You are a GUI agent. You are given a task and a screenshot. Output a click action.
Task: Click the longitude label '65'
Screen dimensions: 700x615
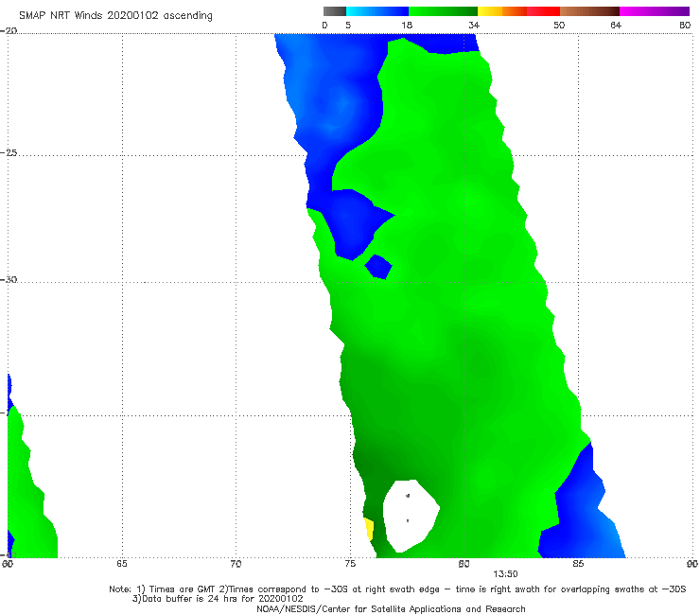pyautogui.click(x=122, y=564)
